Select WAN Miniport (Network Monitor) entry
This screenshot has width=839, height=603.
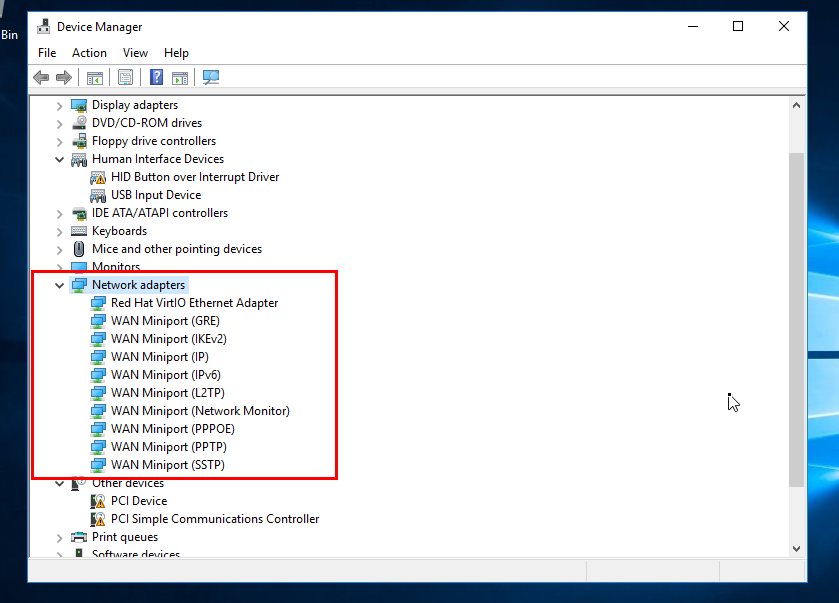(x=200, y=411)
